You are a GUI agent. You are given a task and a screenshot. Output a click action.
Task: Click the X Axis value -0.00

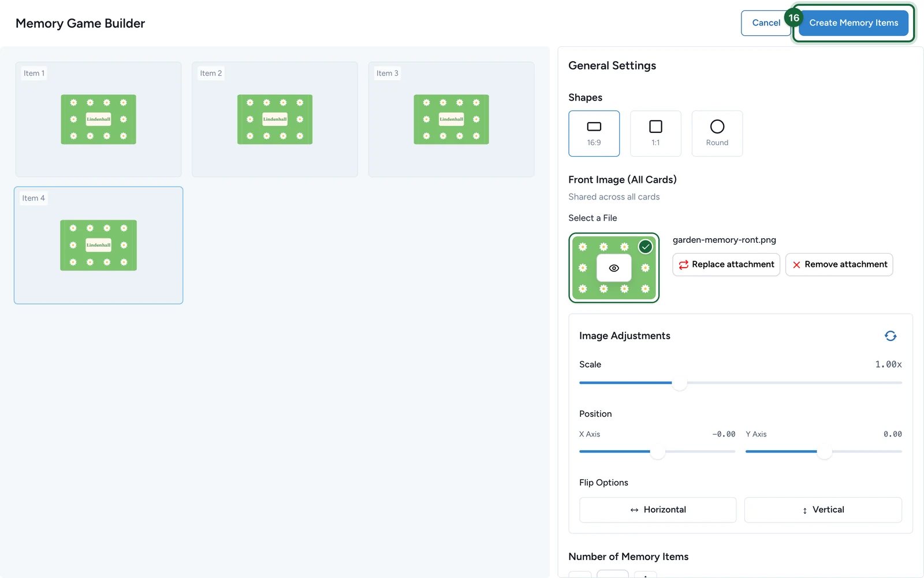724,434
